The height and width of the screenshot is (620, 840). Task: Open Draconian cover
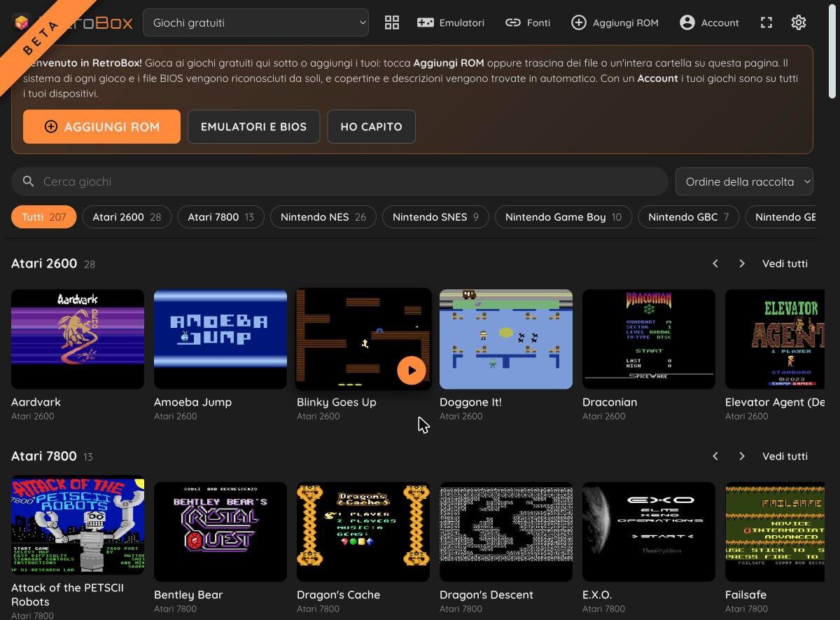(x=649, y=339)
